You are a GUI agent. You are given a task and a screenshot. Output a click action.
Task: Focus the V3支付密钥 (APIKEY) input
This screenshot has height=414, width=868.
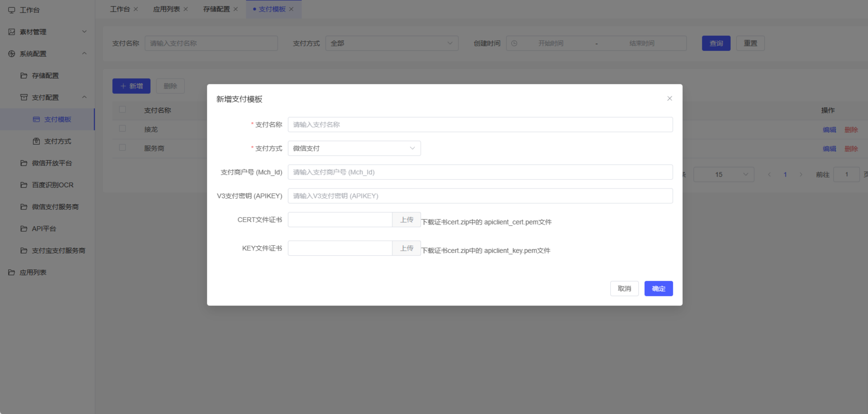(x=480, y=196)
